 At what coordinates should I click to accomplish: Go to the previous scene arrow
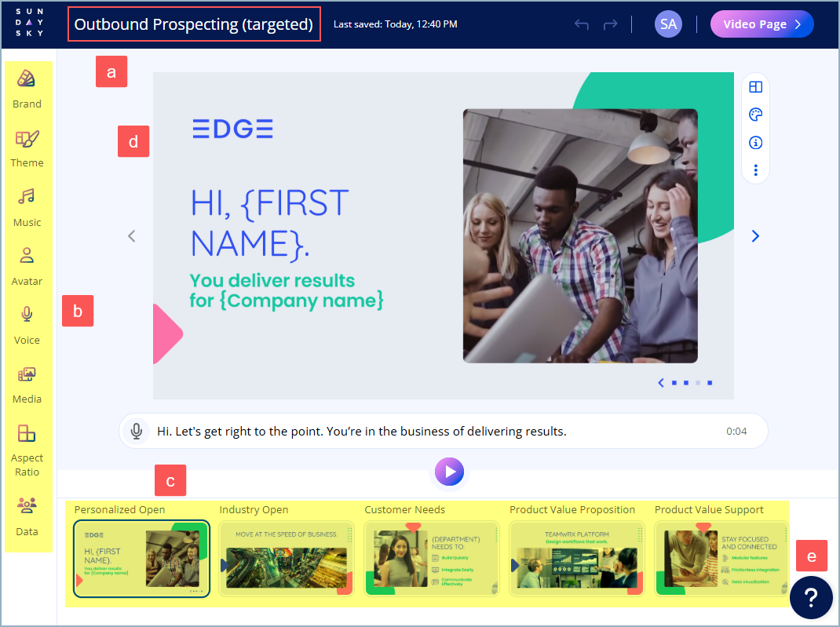(x=132, y=235)
